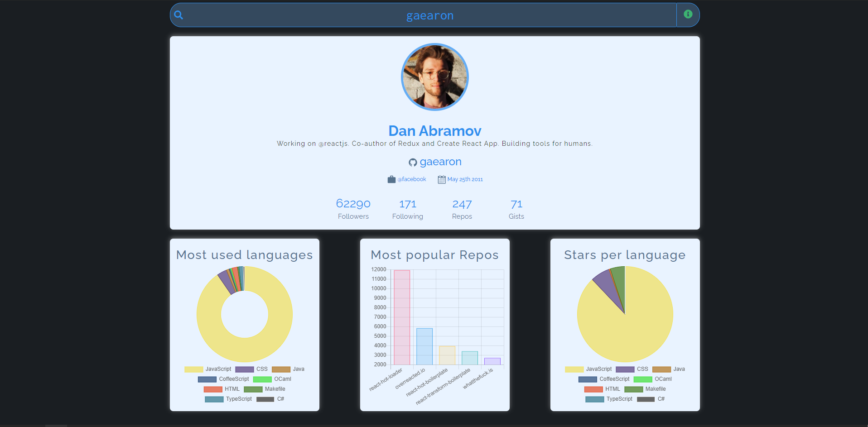
Task: Click the Repos label
Action: [x=462, y=216]
